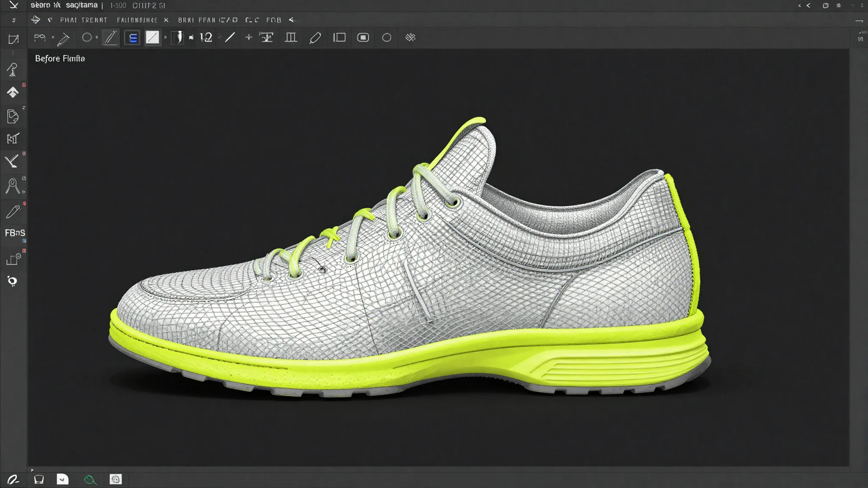
Task: Click the window restore icon top-right
Action: 826,6
